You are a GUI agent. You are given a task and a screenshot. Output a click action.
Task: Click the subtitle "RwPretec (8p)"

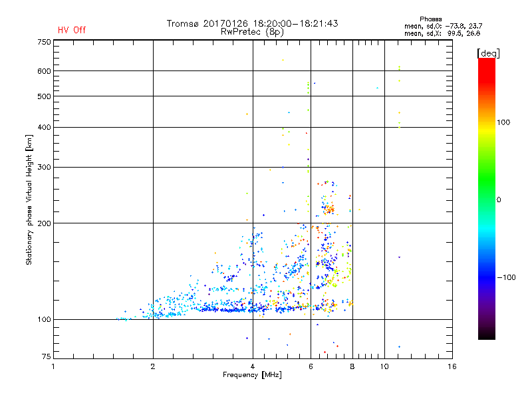(252, 32)
